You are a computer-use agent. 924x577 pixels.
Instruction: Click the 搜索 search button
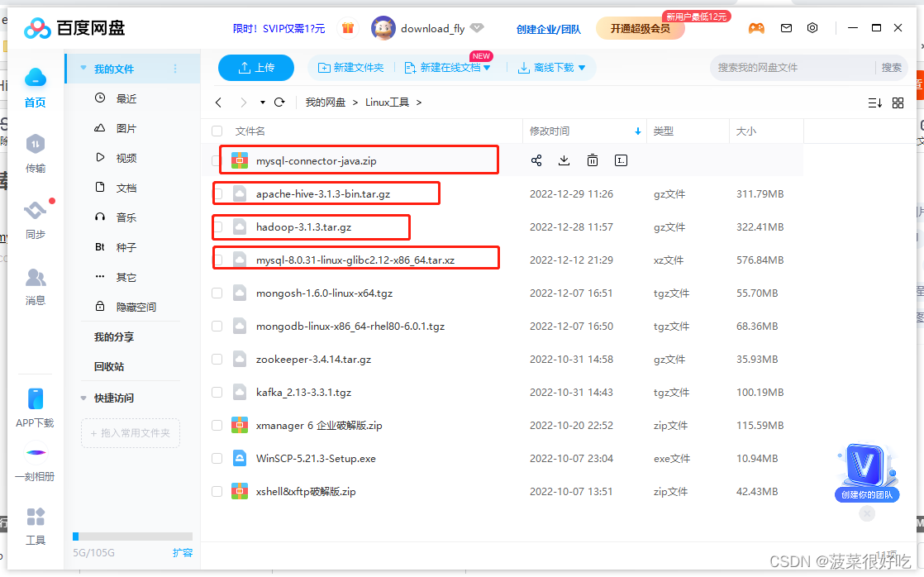coord(892,68)
